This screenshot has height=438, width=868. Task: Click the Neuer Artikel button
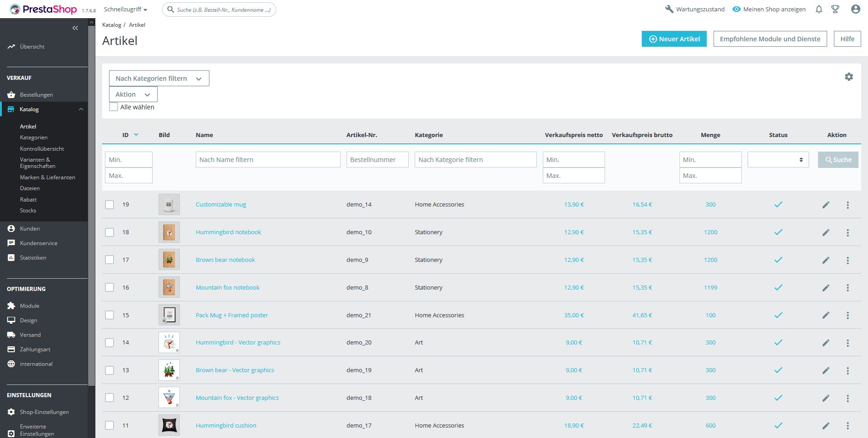[674, 39]
